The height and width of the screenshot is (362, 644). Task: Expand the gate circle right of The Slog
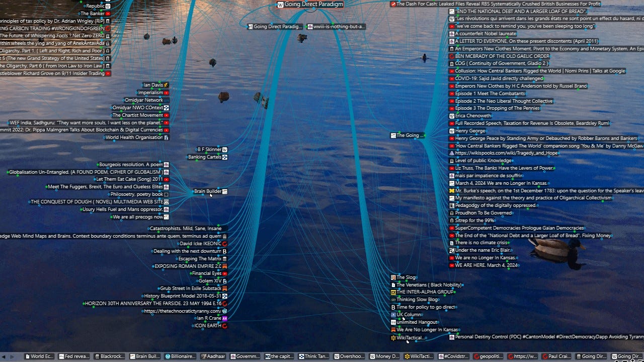click(x=417, y=277)
